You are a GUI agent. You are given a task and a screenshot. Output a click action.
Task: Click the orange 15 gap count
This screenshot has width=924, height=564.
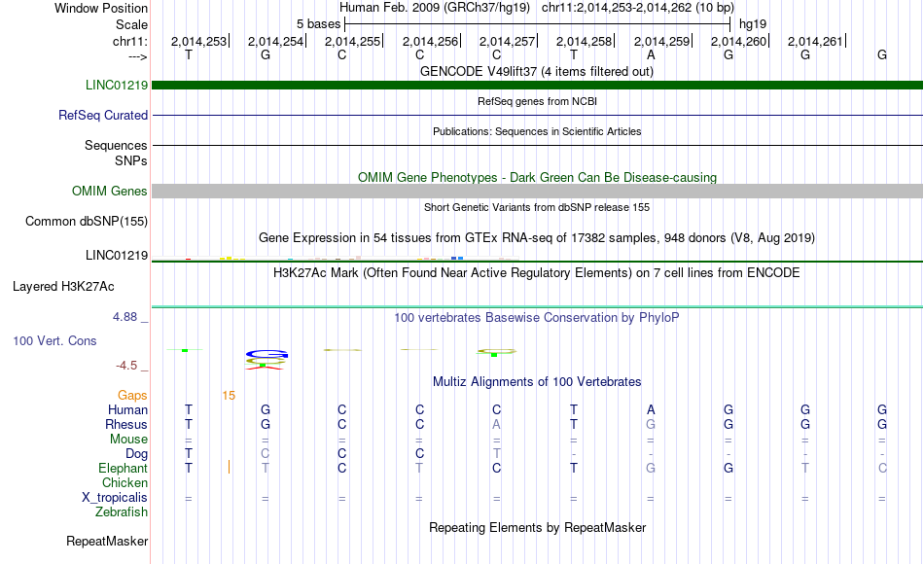click(x=229, y=396)
